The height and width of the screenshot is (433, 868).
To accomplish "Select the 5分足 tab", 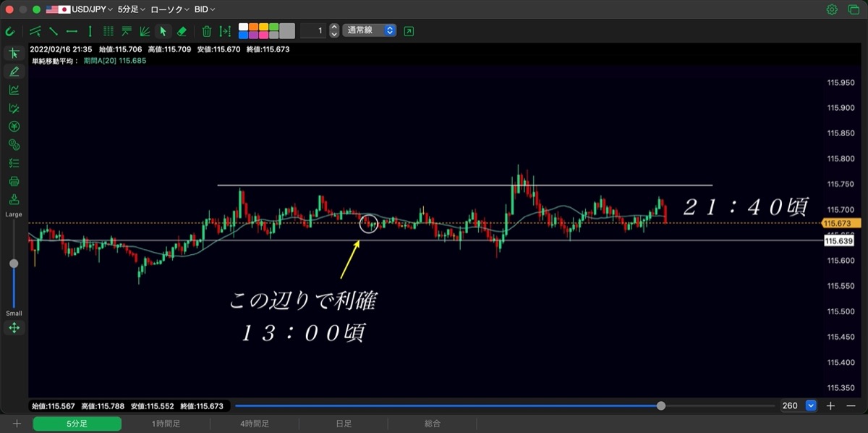I will click(77, 424).
